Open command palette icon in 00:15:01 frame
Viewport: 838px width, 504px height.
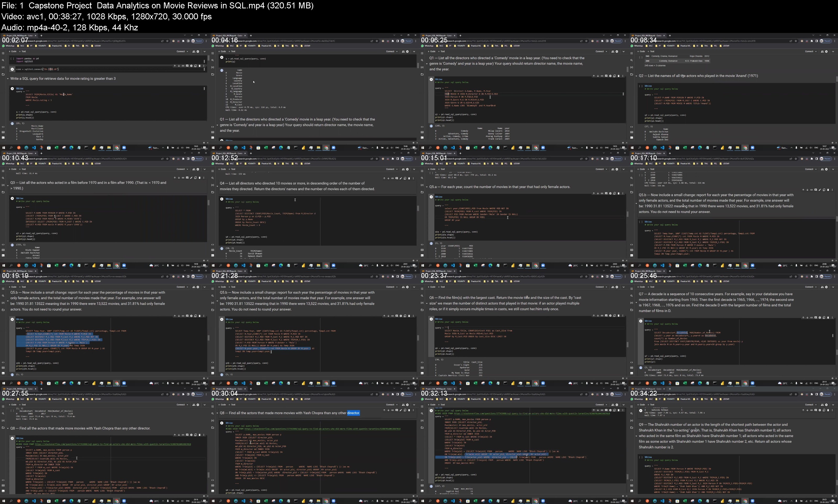[x=422, y=250]
